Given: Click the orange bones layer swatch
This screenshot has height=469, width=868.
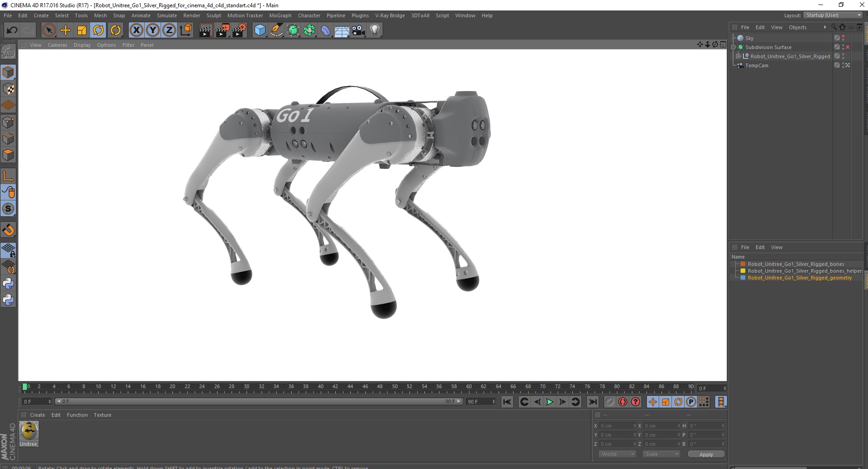Looking at the screenshot, I should [x=743, y=264].
